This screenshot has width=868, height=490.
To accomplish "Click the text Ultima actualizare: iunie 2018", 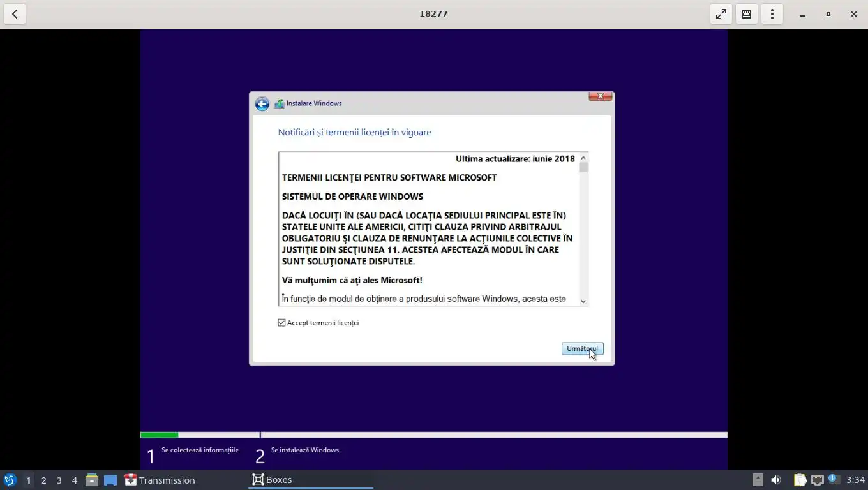I will pyautogui.click(x=515, y=159).
